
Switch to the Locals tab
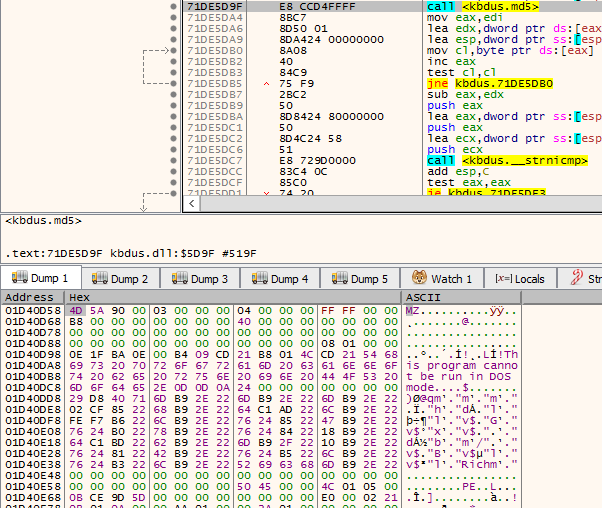[520, 279]
